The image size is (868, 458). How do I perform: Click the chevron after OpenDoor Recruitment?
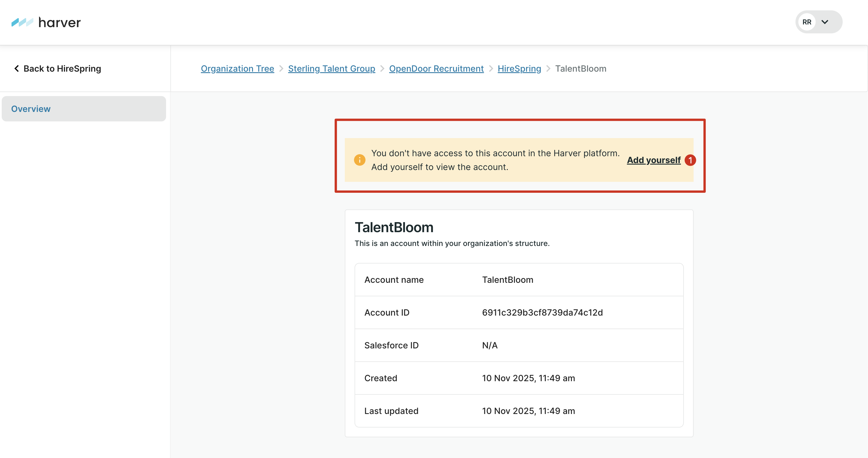491,69
